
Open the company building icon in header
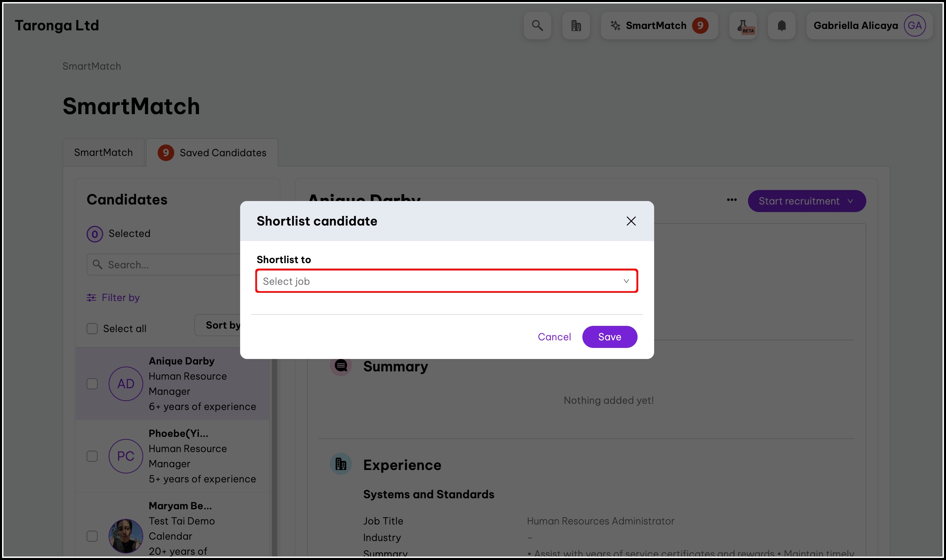coord(576,26)
